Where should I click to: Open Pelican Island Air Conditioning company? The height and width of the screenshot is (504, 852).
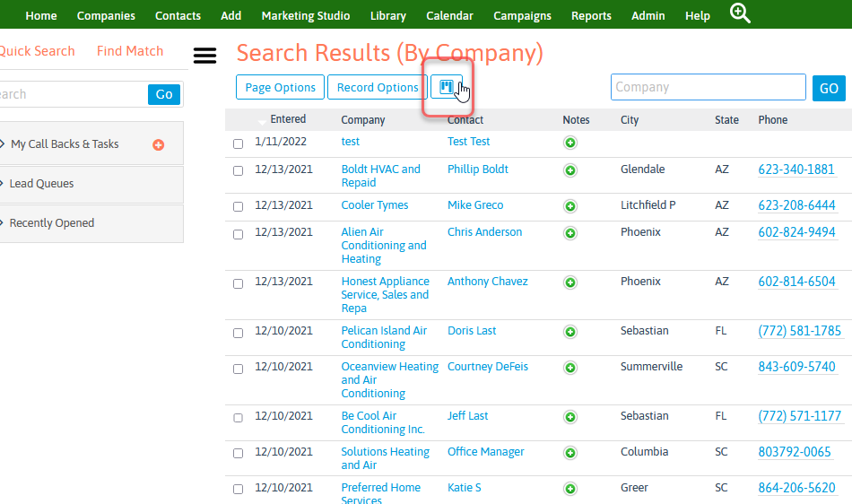coord(384,337)
